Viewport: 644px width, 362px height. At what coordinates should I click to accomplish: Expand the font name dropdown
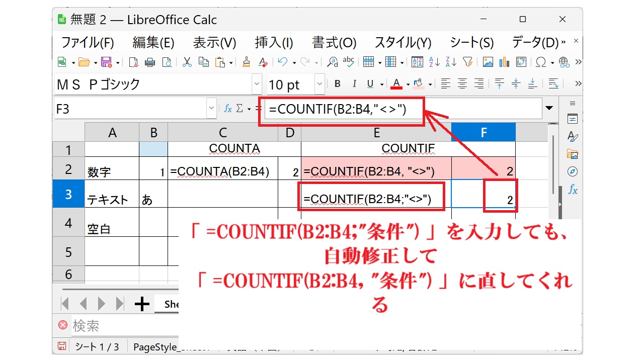[x=257, y=84]
